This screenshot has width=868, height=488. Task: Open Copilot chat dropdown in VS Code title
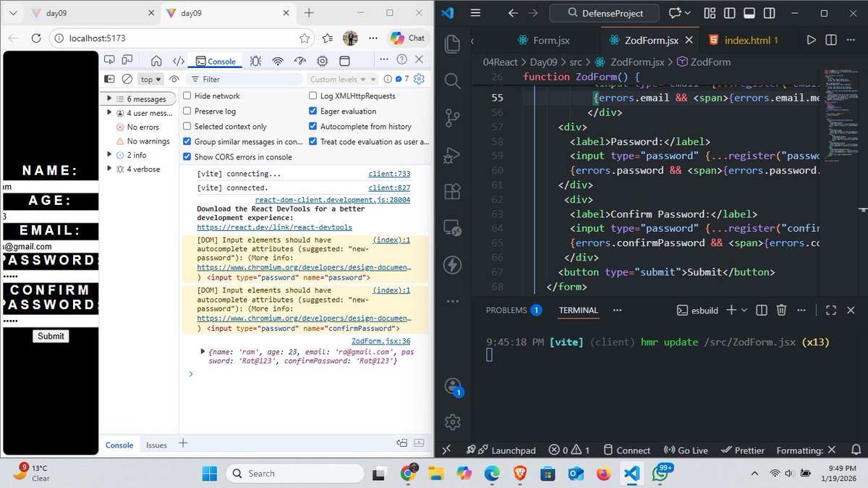click(686, 13)
